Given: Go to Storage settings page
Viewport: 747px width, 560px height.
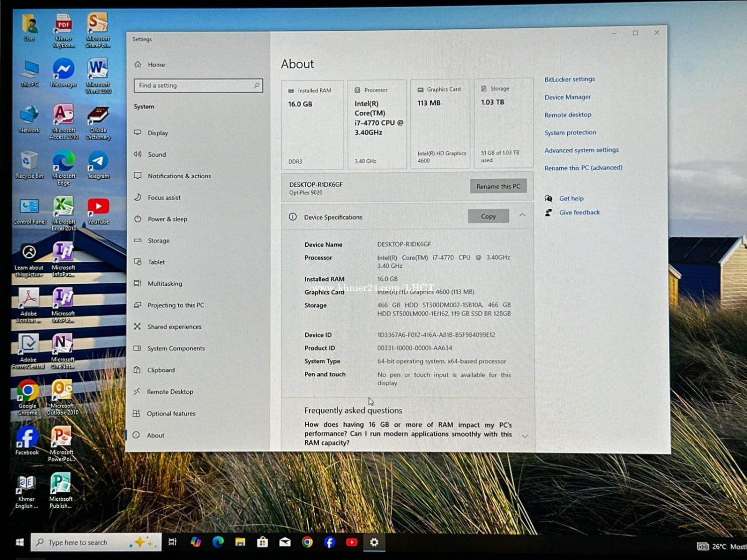Looking at the screenshot, I should click(158, 240).
